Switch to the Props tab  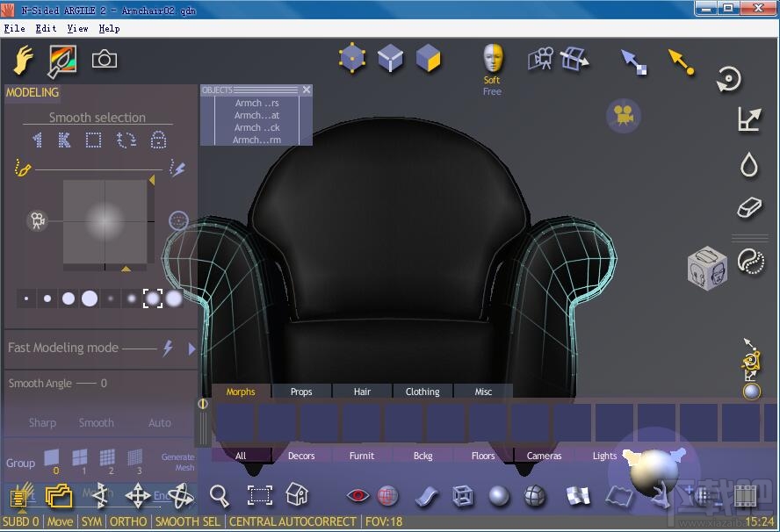pyautogui.click(x=301, y=392)
